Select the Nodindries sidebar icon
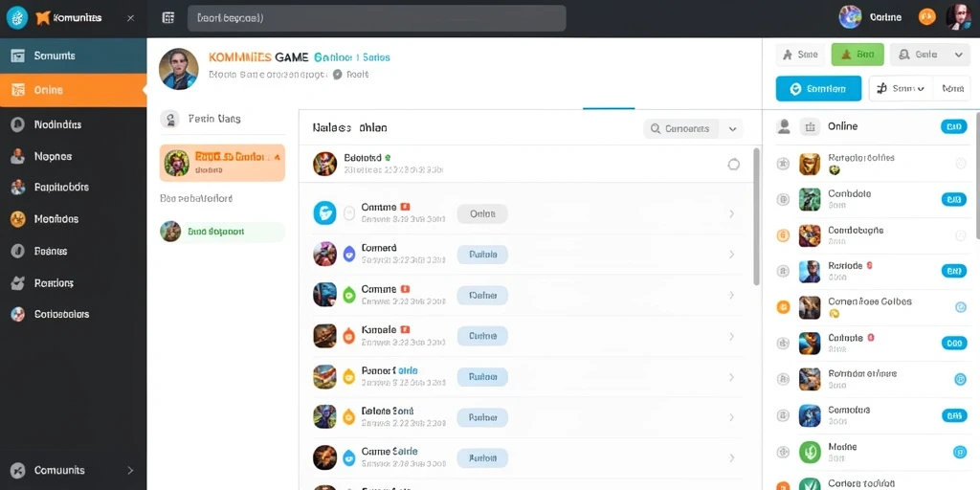The width and height of the screenshot is (980, 490). click(x=17, y=124)
